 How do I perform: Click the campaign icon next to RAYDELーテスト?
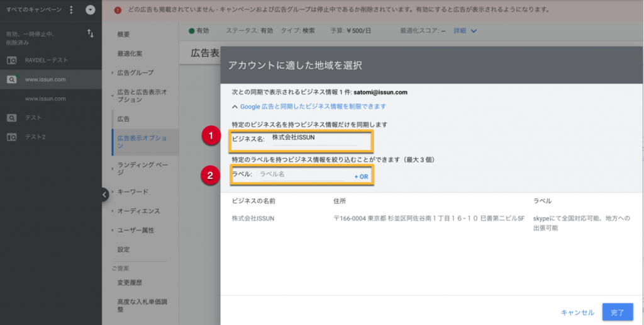[11, 60]
